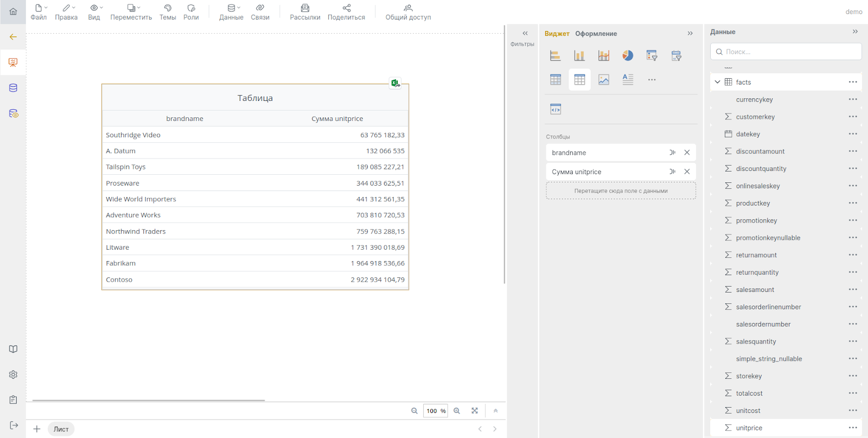Remove the Сумма unitprice column
This screenshot has width=868, height=438.
687,172
